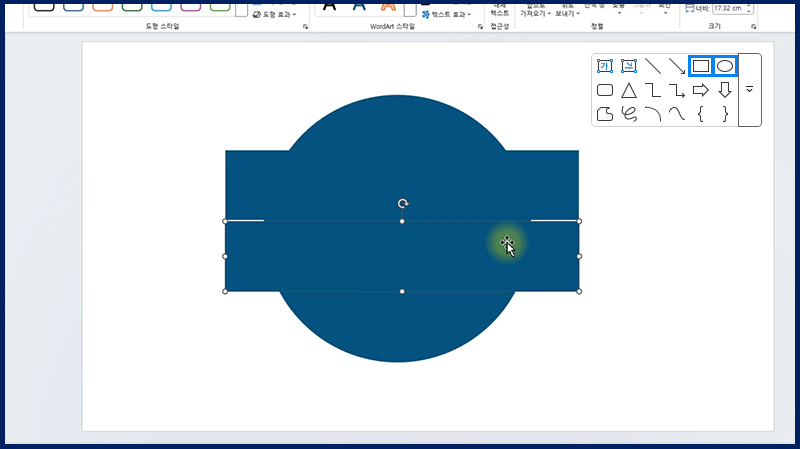The width and height of the screenshot is (800, 449).
Task: Open 텍스트 효과 text effects dropdown
Action: [446, 15]
